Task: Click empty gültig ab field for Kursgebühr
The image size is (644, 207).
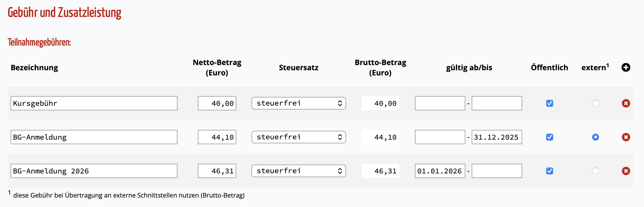Action: [440, 103]
